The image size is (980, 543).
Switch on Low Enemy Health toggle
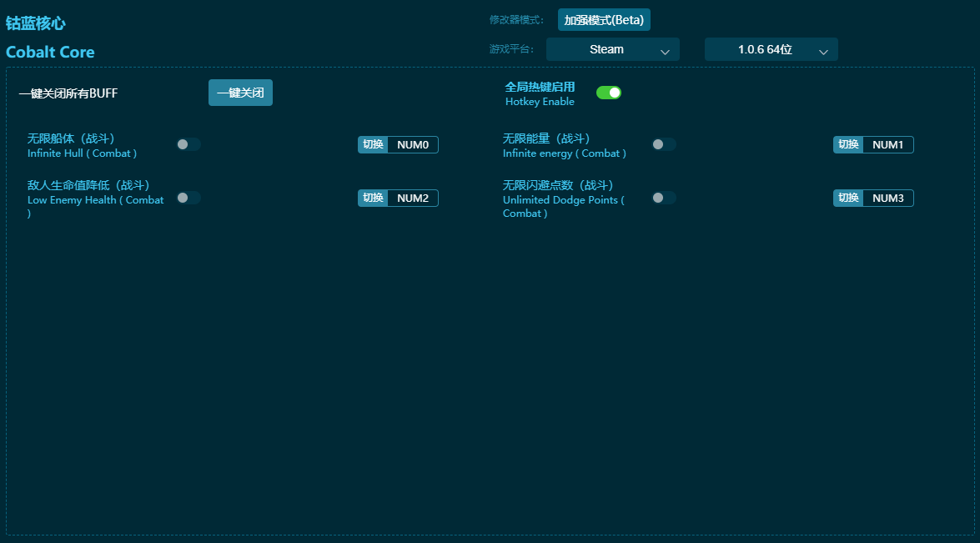(x=188, y=198)
